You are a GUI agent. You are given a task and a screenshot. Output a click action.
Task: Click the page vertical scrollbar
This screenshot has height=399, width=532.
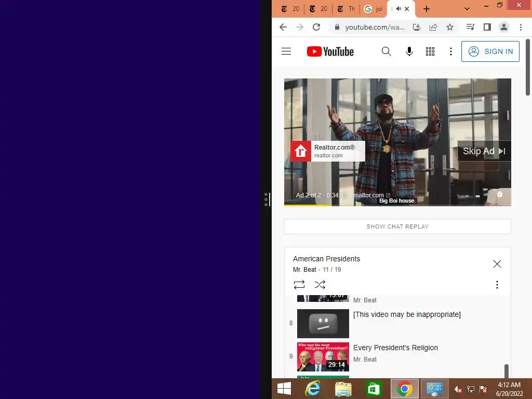pyautogui.click(x=528, y=67)
